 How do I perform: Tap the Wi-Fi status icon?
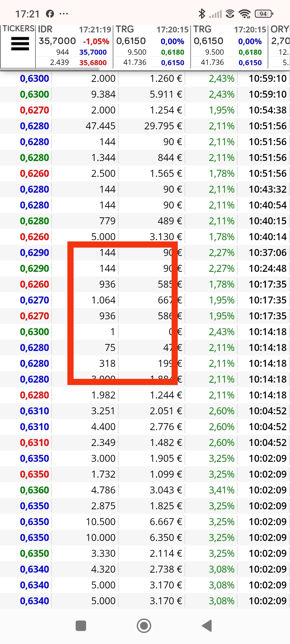245,14
